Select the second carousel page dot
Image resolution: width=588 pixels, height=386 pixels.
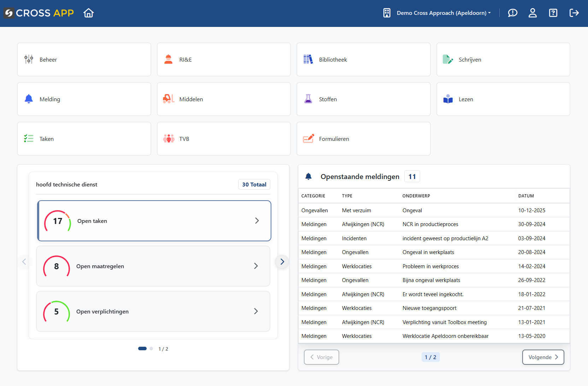151,348
